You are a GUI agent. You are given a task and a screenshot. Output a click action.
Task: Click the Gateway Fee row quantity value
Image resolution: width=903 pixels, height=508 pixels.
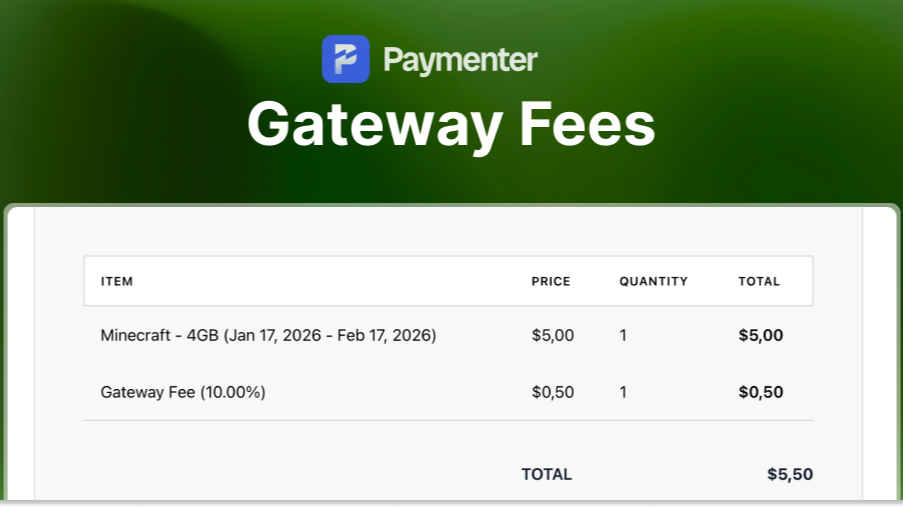click(x=623, y=392)
